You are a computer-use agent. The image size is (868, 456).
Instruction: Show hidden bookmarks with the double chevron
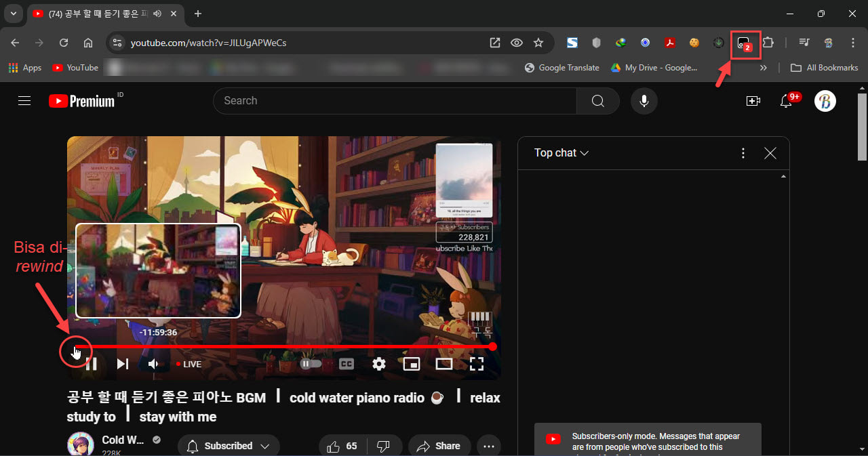[764, 68]
